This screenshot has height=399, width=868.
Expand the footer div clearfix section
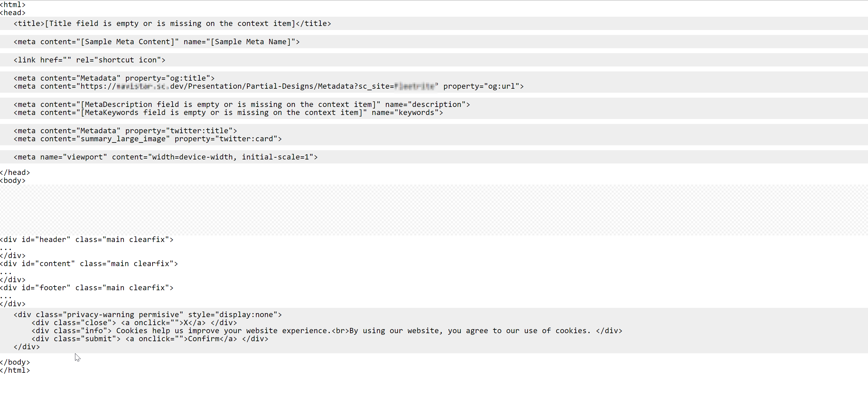(4, 295)
